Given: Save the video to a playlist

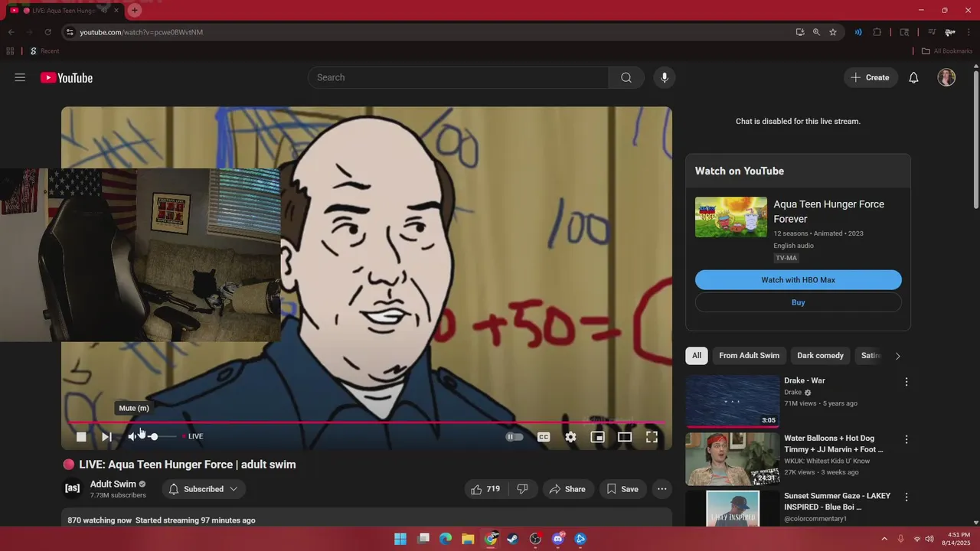Looking at the screenshot, I should [622, 489].
